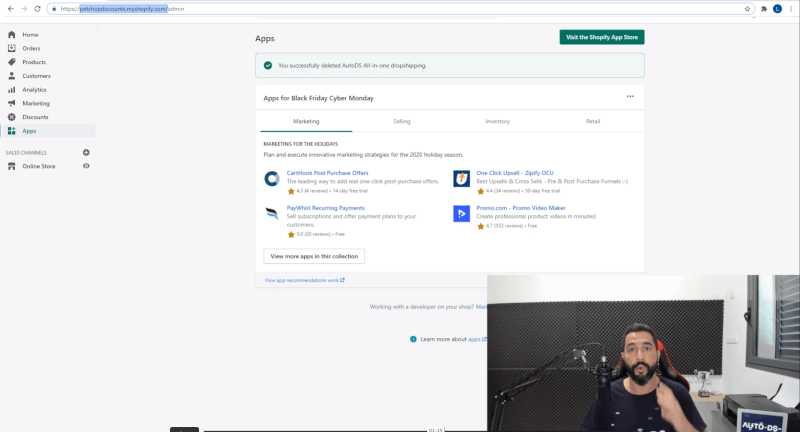Click the Marketing megaphone icon
The width and height of the screenshot is (800, 432).
tap(12, 103)
